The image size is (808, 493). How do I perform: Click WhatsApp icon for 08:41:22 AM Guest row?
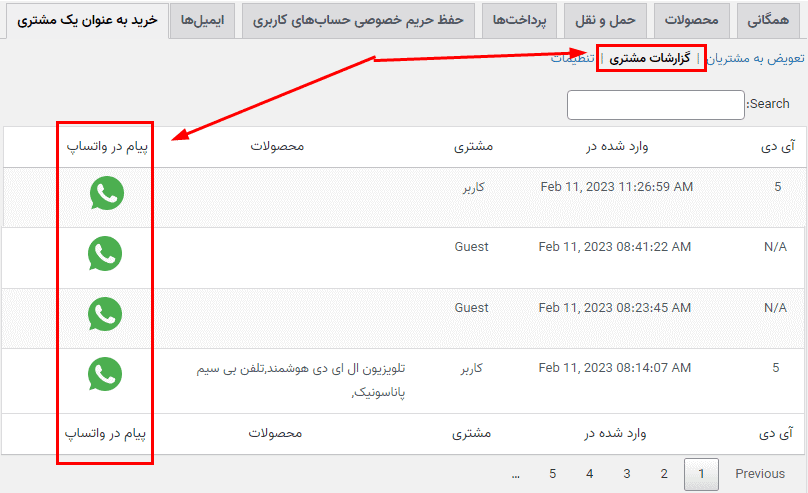tap(105, 253)
